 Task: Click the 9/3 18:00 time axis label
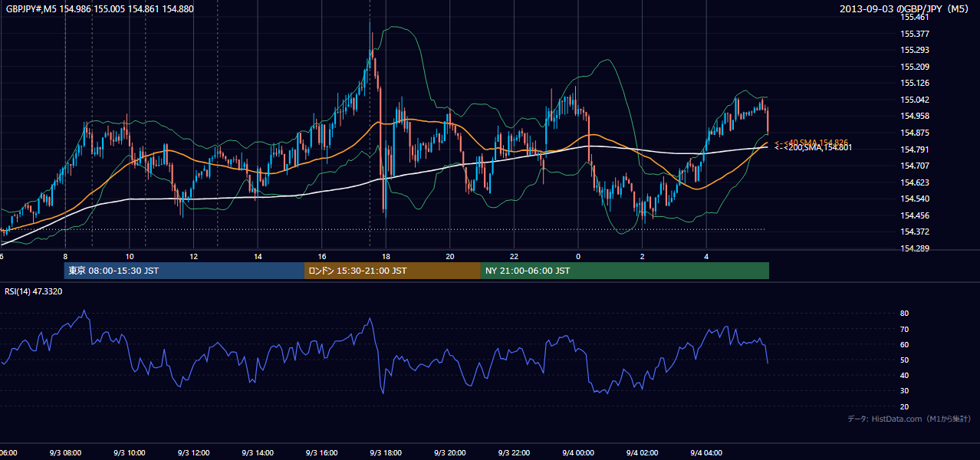(386, 453)
